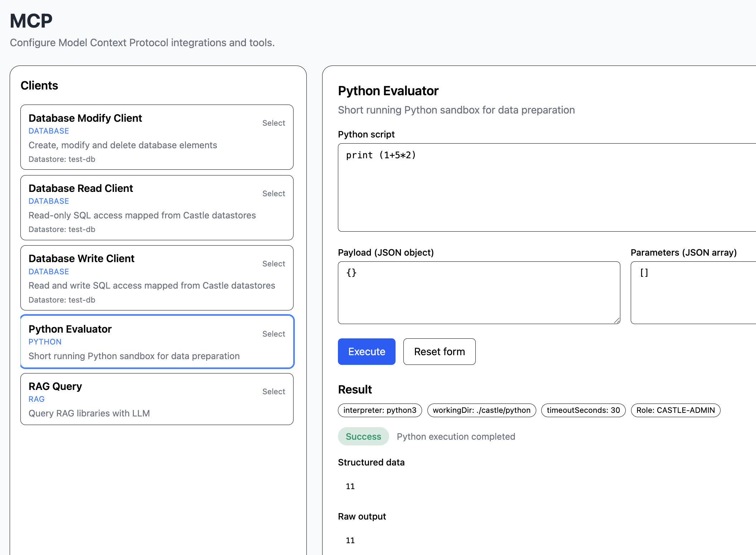Click the RAG Query card title
This screenshot has height=555, width=756.
(x=55, y=386)
